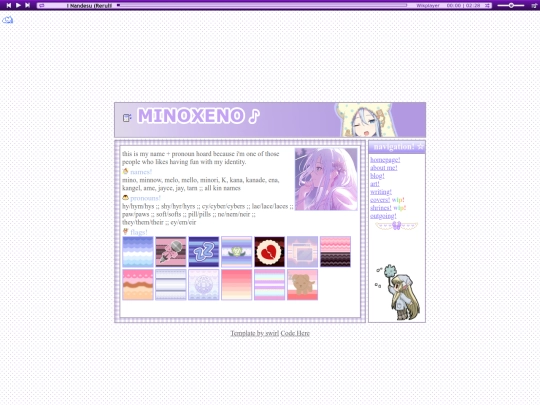Click the current song title in player bar

pyautogui.click(x=90, y=6)
